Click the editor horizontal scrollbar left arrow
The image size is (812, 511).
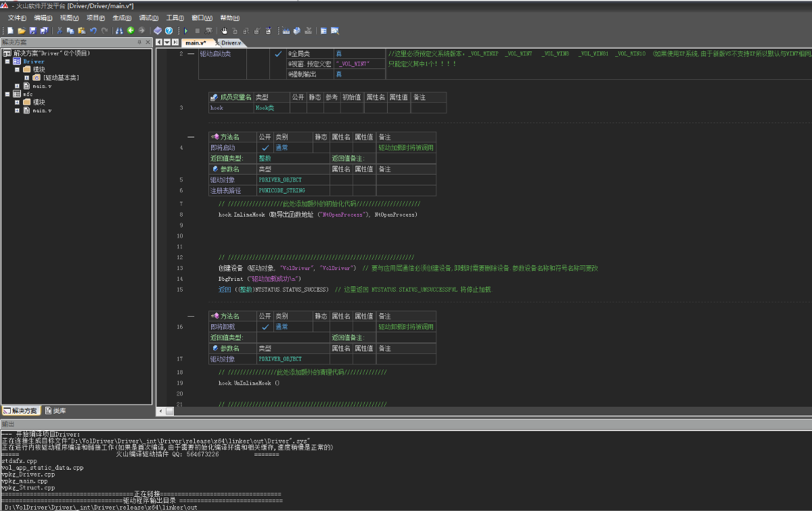pos(160,411)
